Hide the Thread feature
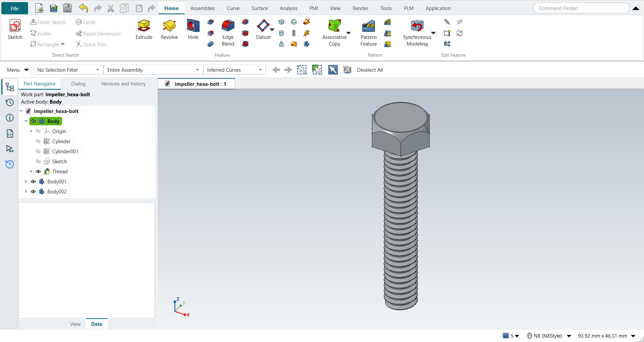The width and height of the screenshot is (644, 342). click(x=38, y=172)
